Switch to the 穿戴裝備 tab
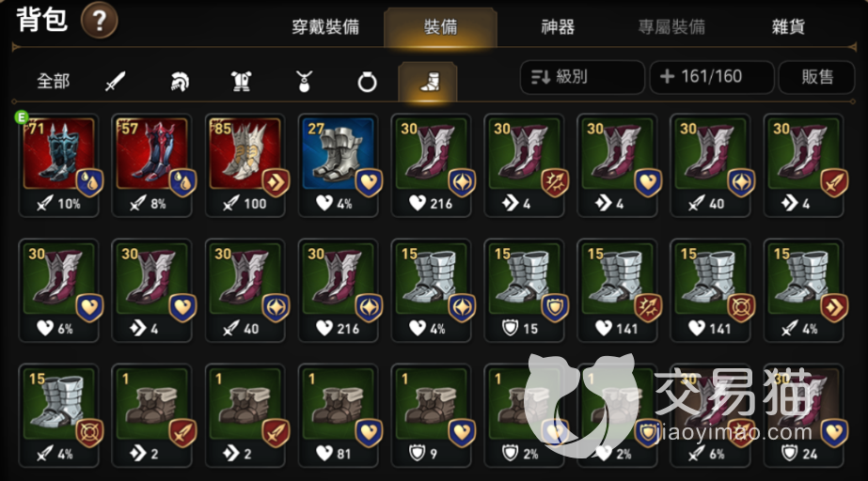The height and width of the screenshot is (481, 868). tap(325, 26)
